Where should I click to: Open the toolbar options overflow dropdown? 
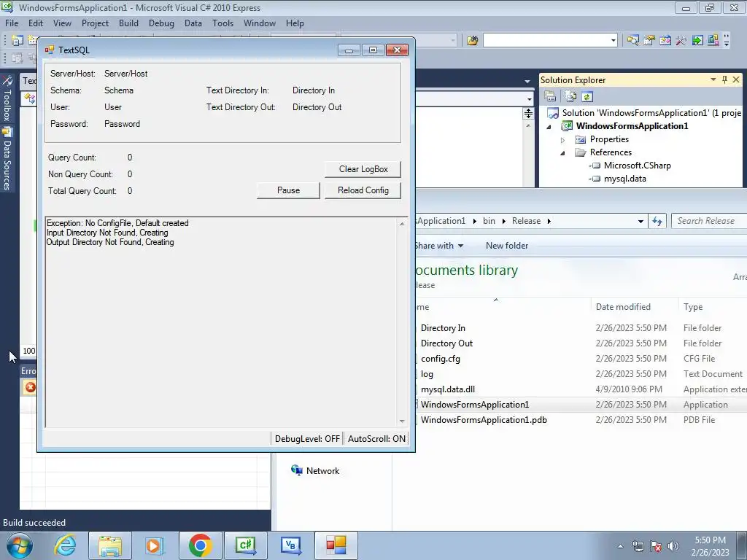click(727, 41)
